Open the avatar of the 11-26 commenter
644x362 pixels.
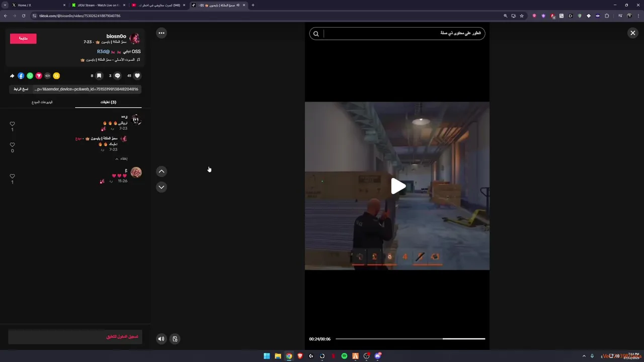[136, 172]
